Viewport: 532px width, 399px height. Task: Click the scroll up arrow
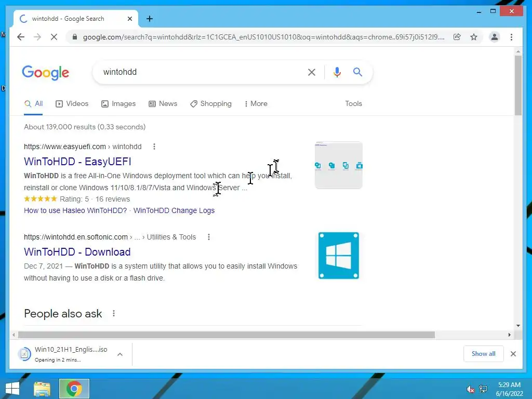click(x=518, y=51)
